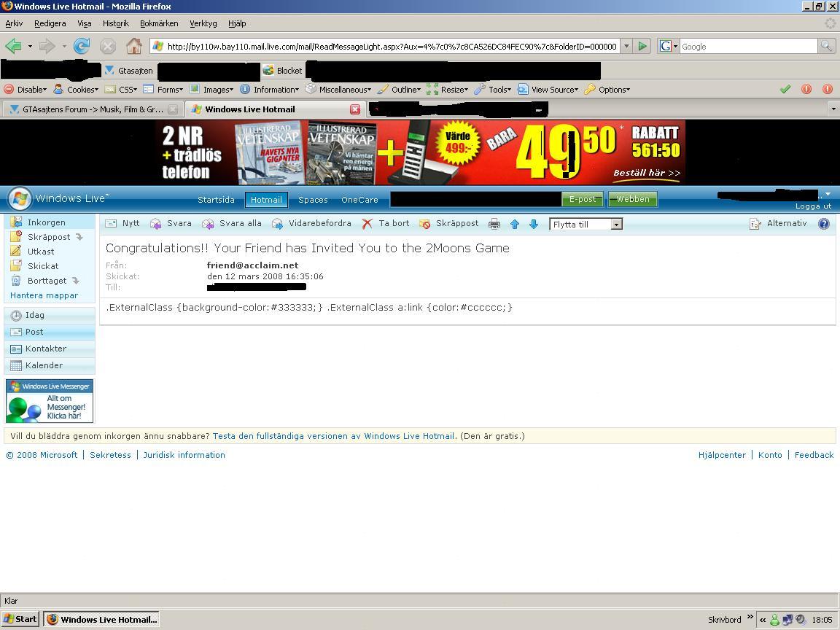Switch to the GTAsajtens Forum tab
This screenshot has width=840, height=630.
click(x=92, y=109)
